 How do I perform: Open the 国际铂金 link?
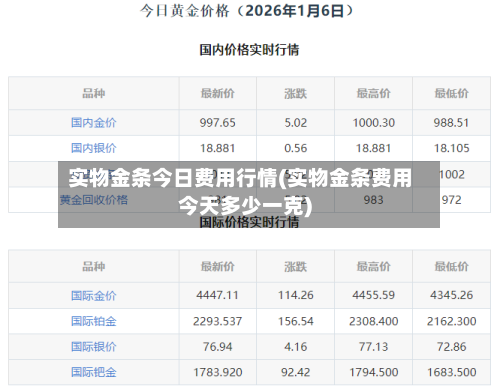[x=94, y=321]
